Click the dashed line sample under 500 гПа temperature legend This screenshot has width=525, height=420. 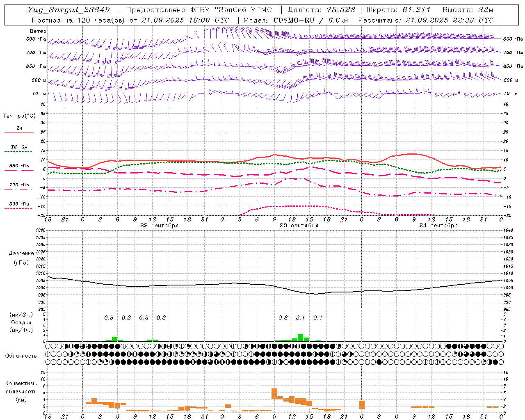point(19,208)
